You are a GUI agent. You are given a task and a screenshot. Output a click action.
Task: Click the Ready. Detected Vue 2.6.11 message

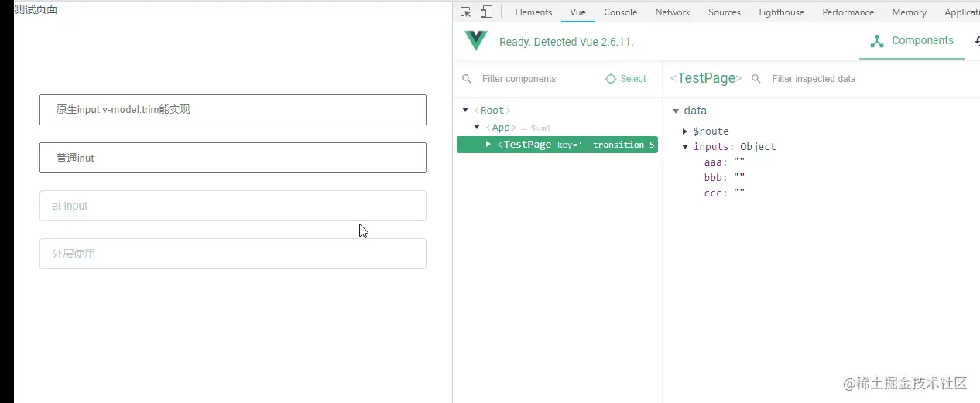pos(567,42)
